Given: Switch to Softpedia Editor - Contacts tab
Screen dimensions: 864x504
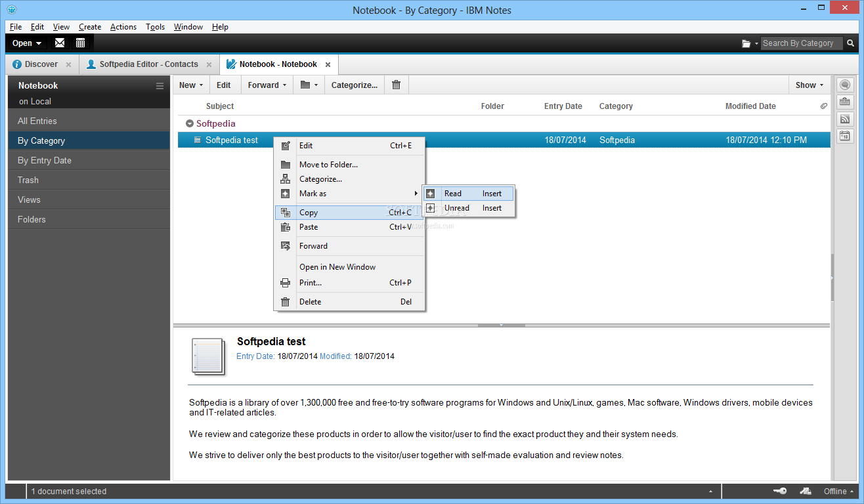Looking at the screenshot, I should (149, 64).
